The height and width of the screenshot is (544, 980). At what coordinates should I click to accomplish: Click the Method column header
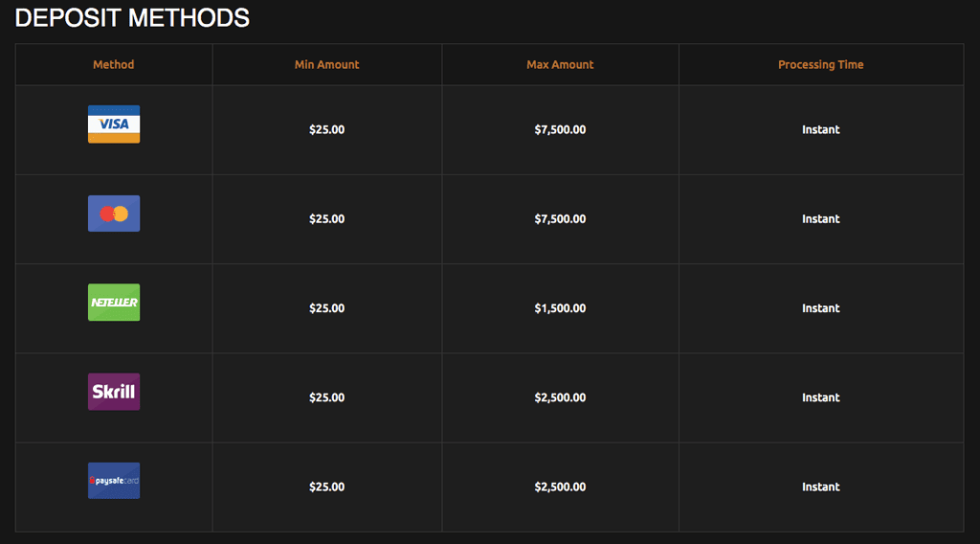tap(114, 65)
